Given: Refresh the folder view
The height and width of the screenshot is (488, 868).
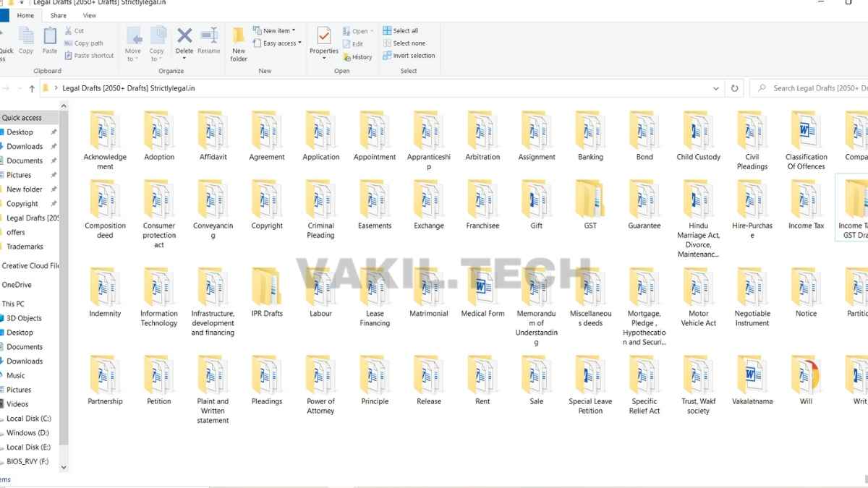Looking at the screenshot, I should tap(734, 87).
